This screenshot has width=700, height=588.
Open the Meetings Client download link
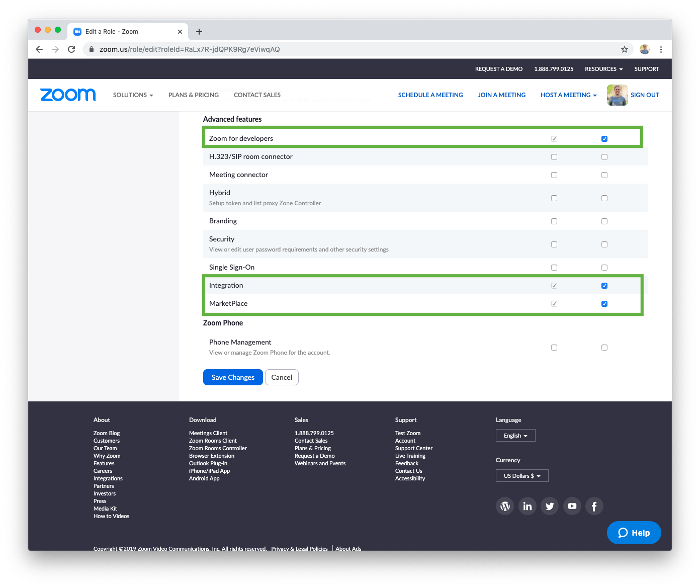(x=208, y=433)
